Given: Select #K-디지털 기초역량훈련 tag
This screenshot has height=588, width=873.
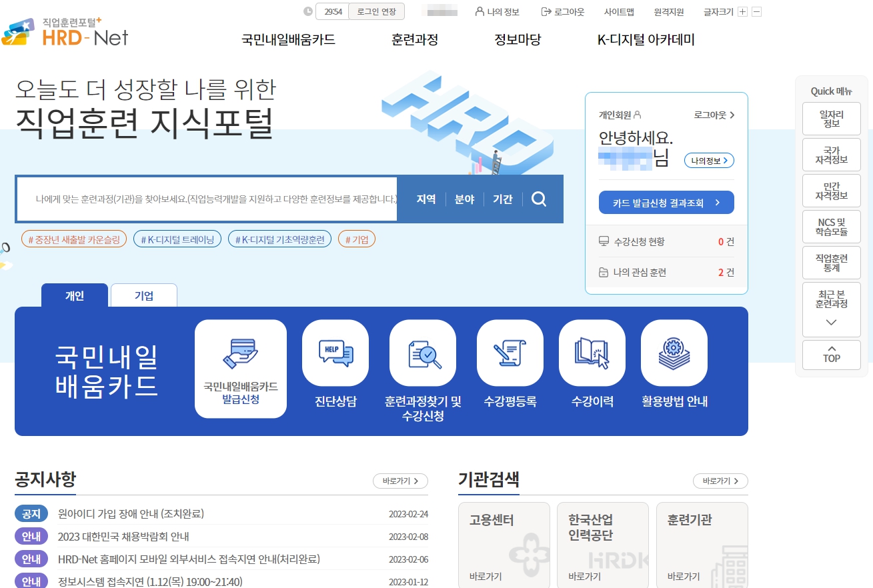Looking at the screenshot, I should (279, 239).
